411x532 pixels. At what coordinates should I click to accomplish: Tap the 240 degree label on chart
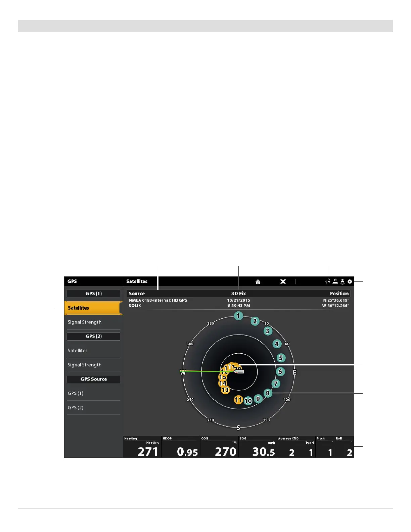click(x=190, y=400)
